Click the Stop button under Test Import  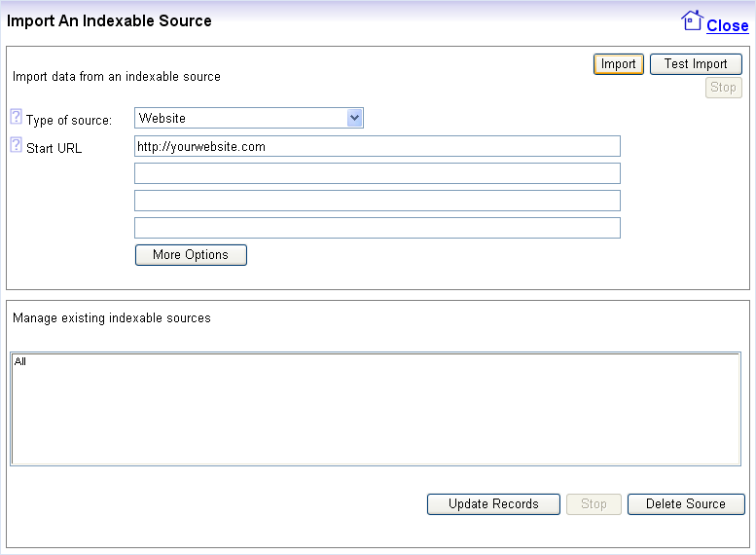click(x=723, y=88)
